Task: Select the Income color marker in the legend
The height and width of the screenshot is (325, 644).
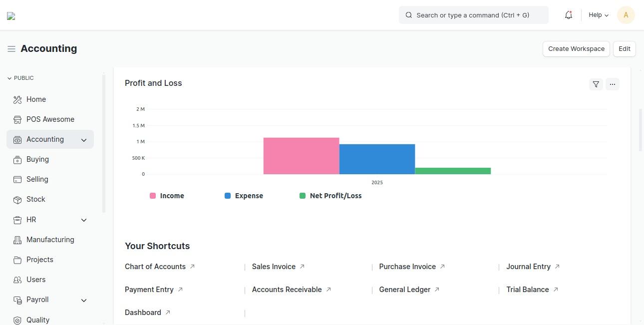Action: 153,196
